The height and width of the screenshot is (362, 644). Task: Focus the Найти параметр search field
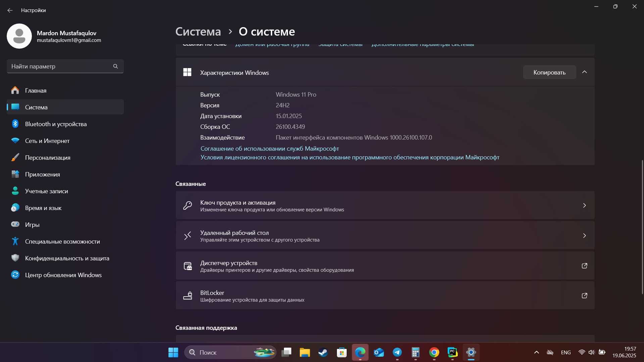pos(65,66)
